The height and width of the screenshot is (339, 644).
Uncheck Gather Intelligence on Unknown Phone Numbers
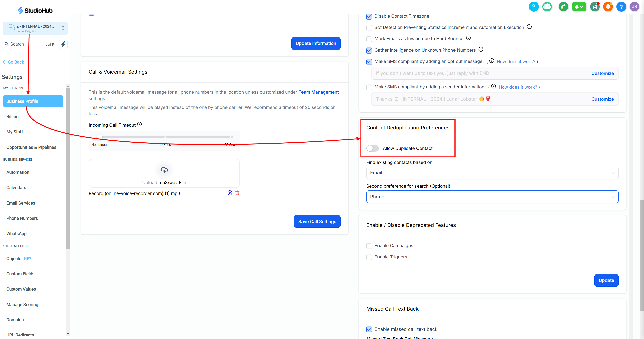click(369, 50)
